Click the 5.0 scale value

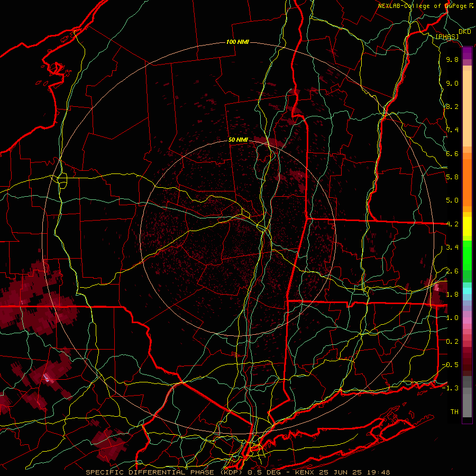point(452,200)
